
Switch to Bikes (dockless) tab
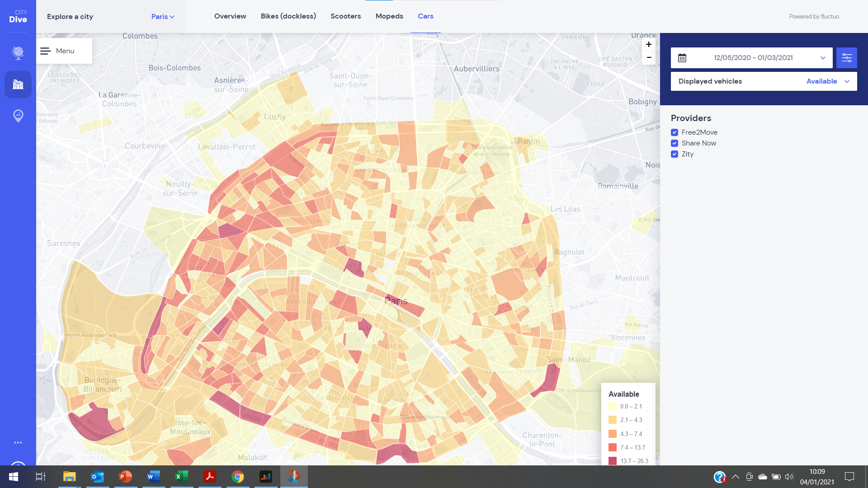tap(288, 16)
